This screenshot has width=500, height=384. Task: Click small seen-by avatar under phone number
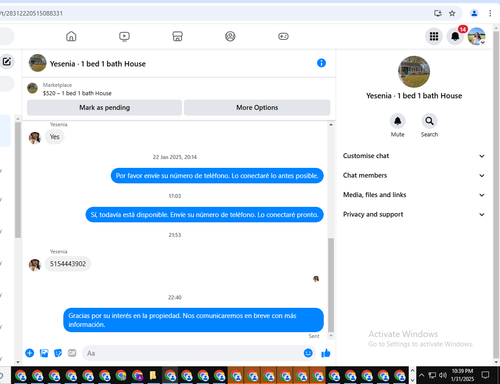pyautogui.click(x=316, y=279)
